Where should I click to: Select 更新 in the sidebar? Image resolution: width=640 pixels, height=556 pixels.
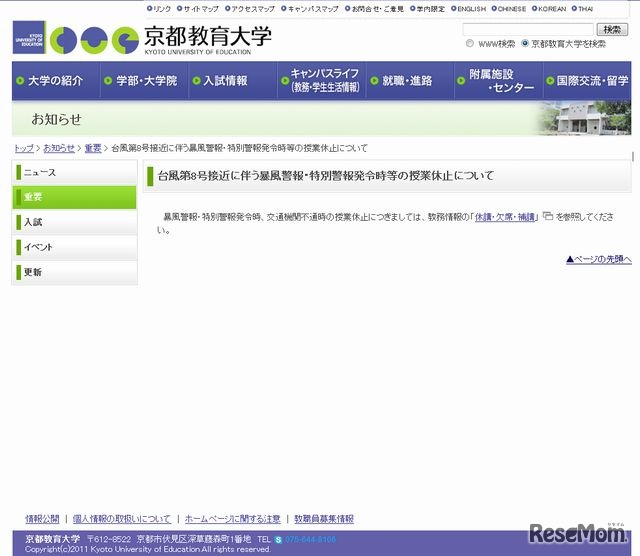[75, 272]
